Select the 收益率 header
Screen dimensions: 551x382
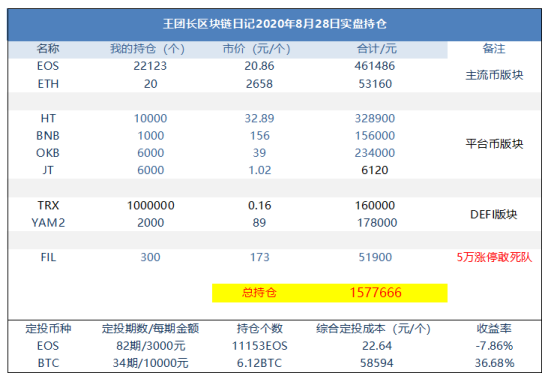coord(494,329)
